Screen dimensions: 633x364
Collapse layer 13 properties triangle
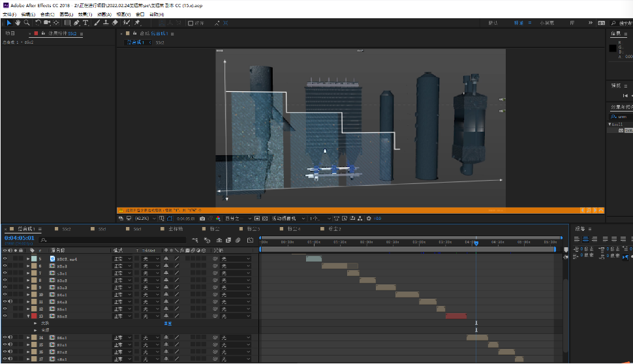(28, 316)
